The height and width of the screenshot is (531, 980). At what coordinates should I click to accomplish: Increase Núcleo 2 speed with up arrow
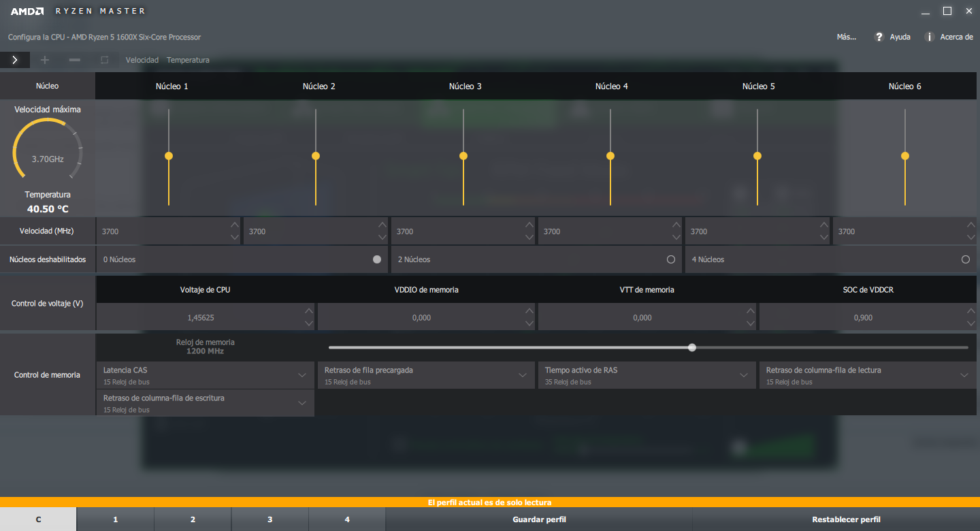pos(382,225)
